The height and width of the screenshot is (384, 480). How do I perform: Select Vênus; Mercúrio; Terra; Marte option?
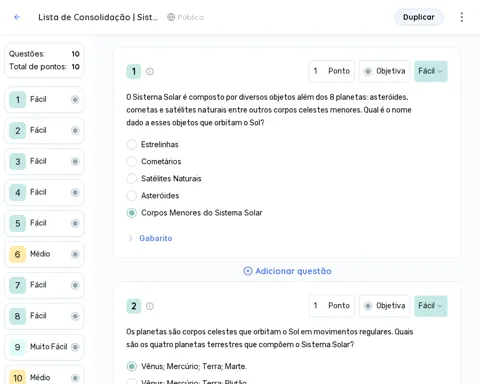[x=132, y=366]
